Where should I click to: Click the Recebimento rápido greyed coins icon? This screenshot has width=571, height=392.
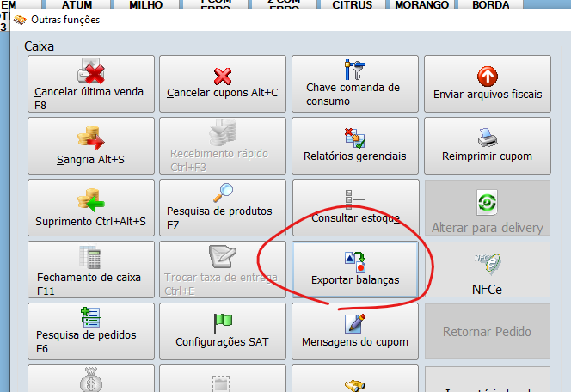click(x=223, y=132)
